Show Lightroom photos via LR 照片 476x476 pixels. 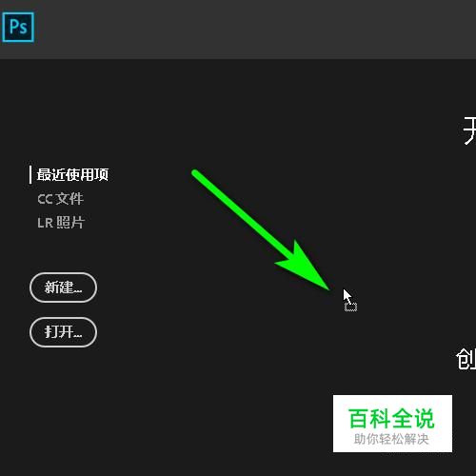coord(61,223)
